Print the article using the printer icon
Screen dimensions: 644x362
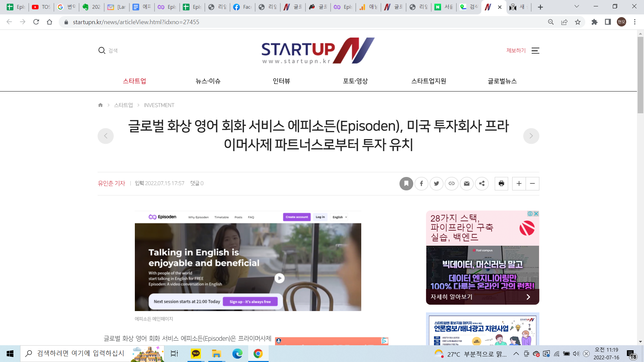[501, 183]
